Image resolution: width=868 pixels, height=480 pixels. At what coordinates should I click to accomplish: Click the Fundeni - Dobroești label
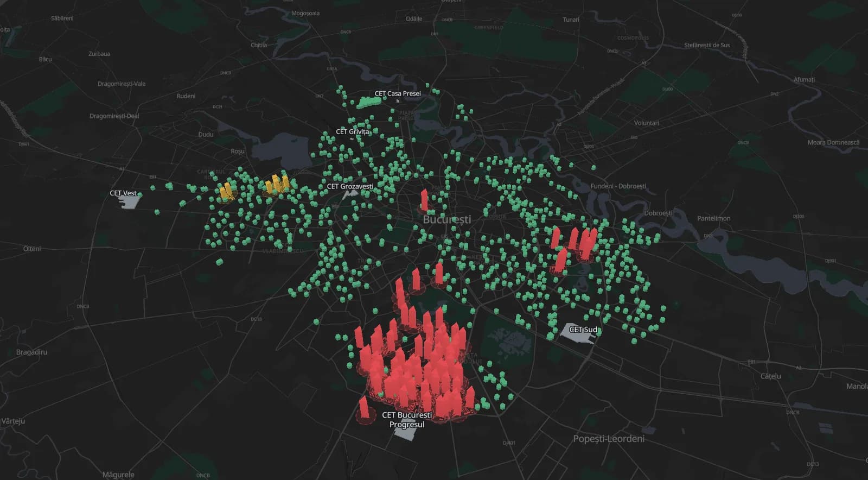(618, 186)
